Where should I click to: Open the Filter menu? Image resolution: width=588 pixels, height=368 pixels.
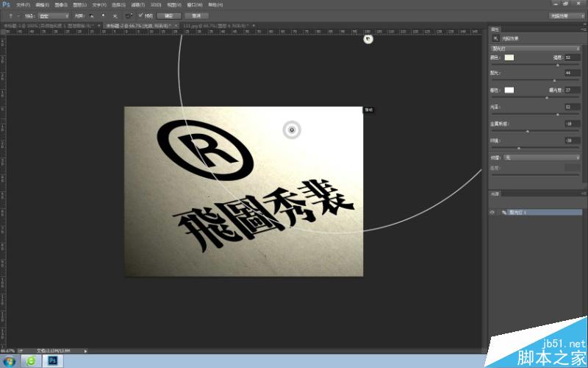coord(138,5)
